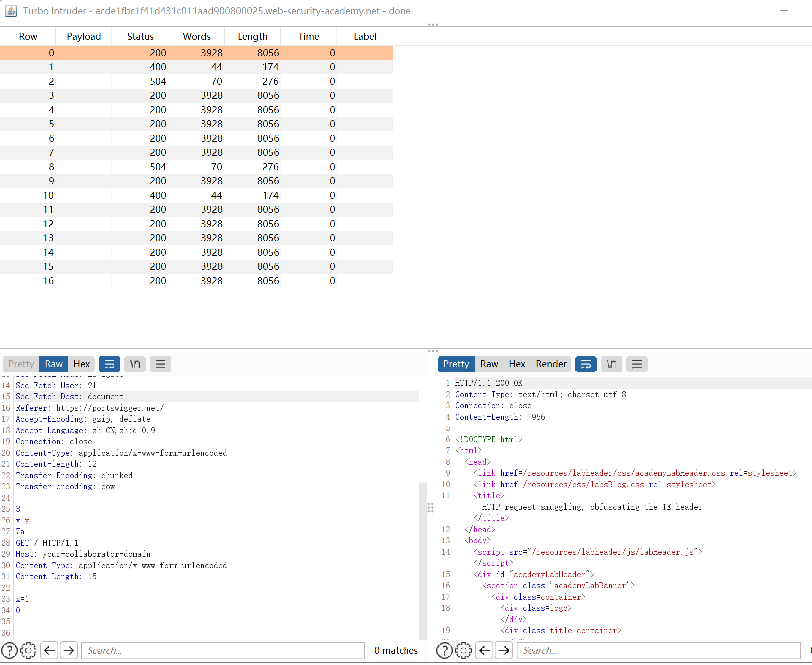The width and height of the screenshot is (812, 665).
Task: Click 'Transfer-encoding: cow' request line
Action: click(65, 487)
